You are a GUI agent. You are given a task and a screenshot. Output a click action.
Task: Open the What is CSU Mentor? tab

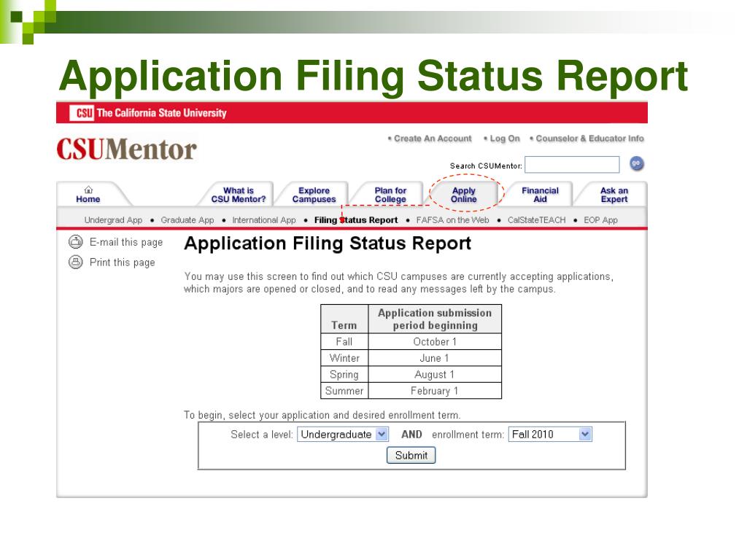click(x=239, y=195)
